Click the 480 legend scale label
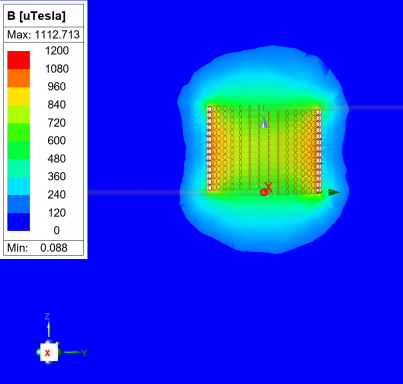This screenshot has width=403, height=384. click(x=57, y=158)
